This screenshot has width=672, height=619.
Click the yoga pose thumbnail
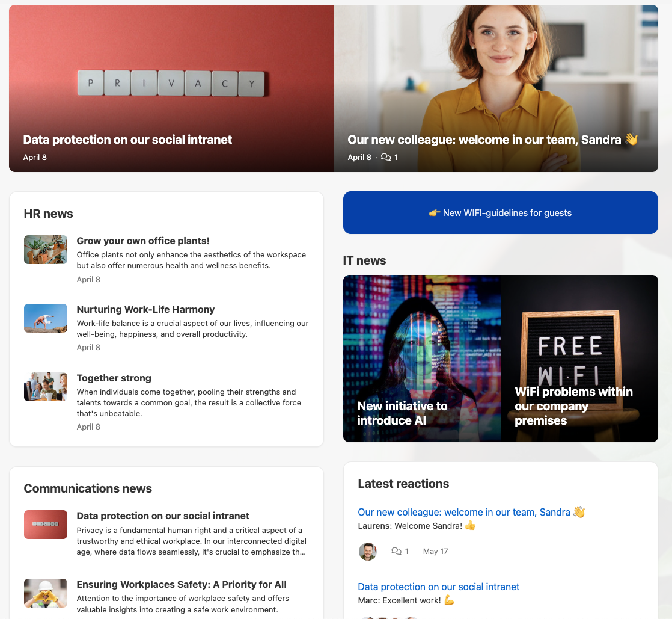pyautogui.click(x=46, y=318)
